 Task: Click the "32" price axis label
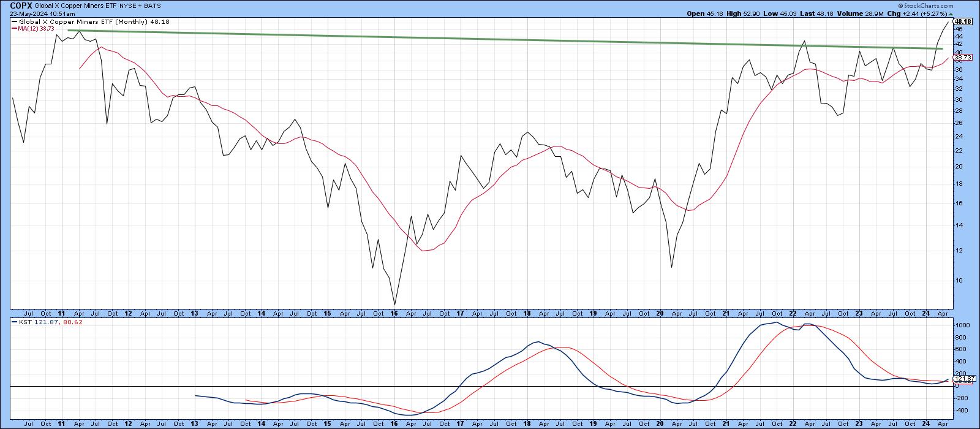(958, 89)
